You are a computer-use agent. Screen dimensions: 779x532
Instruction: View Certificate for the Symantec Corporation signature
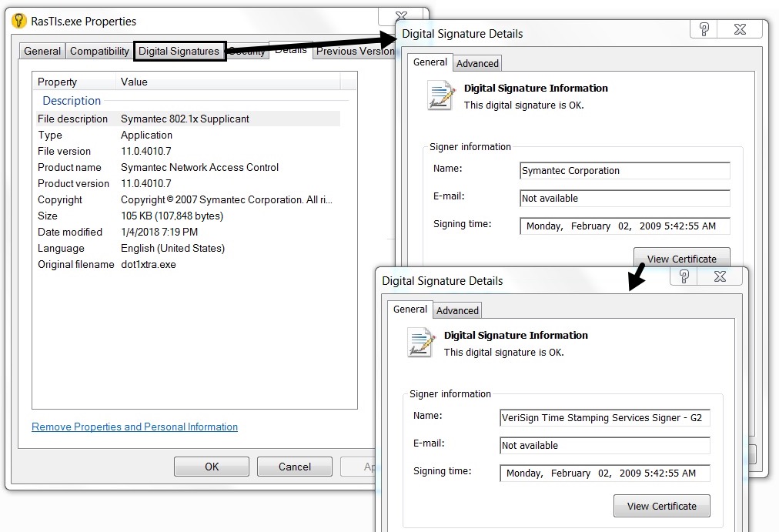[682, 258]
